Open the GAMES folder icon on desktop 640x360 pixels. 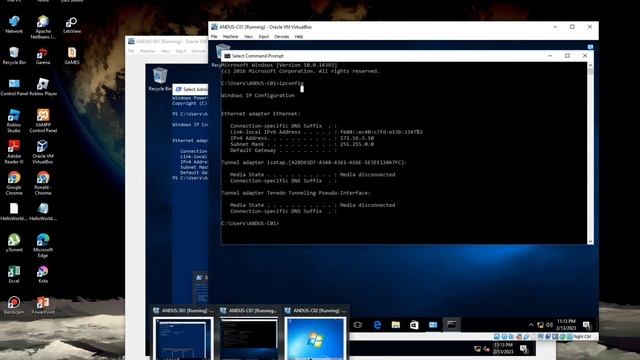click(x=72, y=56)
